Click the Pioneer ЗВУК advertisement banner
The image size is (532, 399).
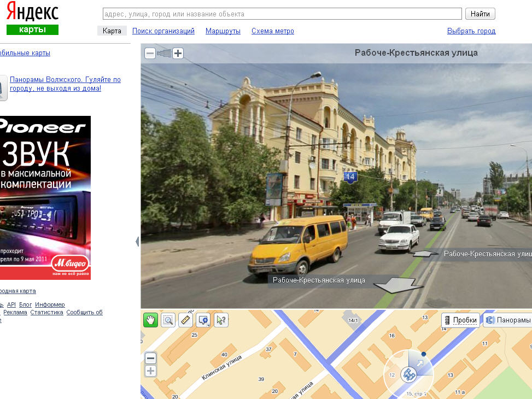pyautogui.click(x=45, y=198)
